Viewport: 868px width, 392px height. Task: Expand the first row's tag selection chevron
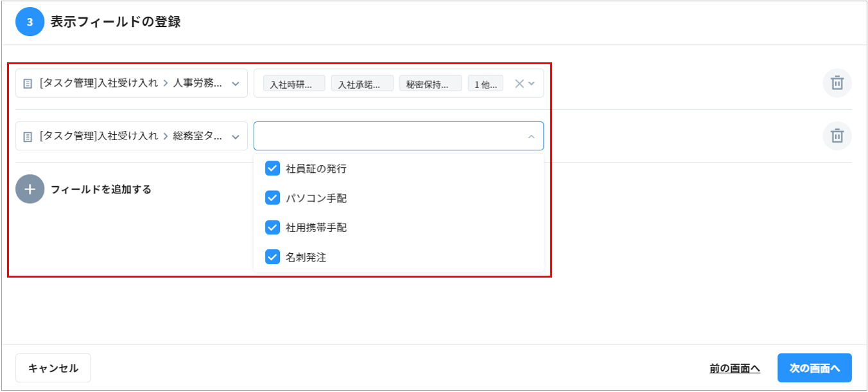(532, 84)
